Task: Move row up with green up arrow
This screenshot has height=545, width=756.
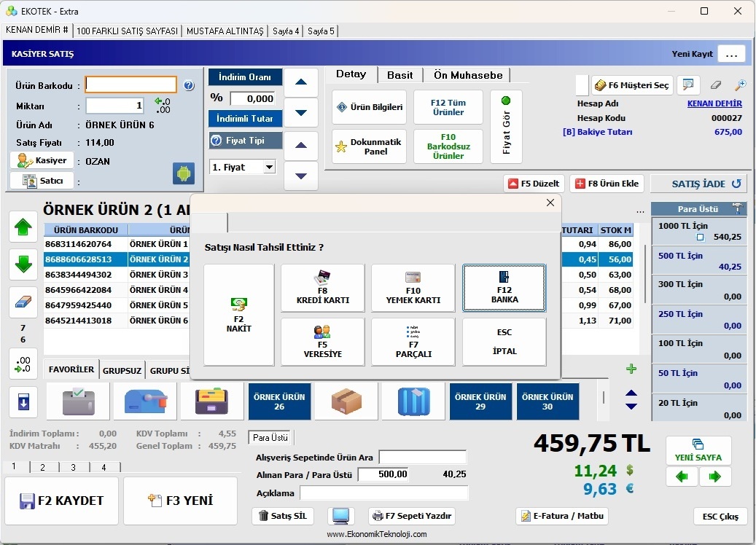Action: click(23, 227)
